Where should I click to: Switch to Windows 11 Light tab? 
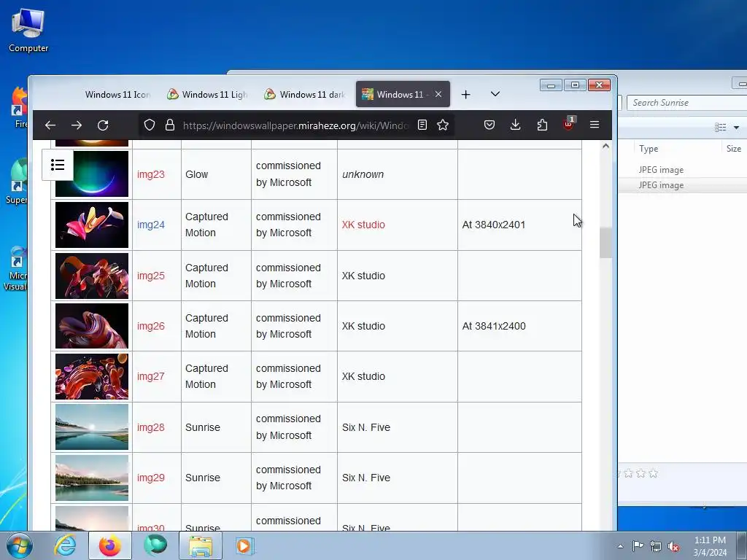tap(208, 94)
